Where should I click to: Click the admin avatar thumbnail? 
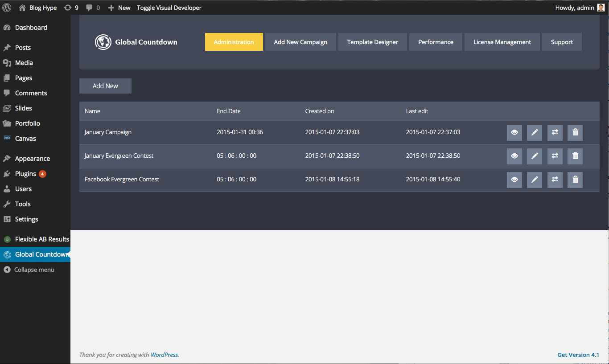pos(601,8)
